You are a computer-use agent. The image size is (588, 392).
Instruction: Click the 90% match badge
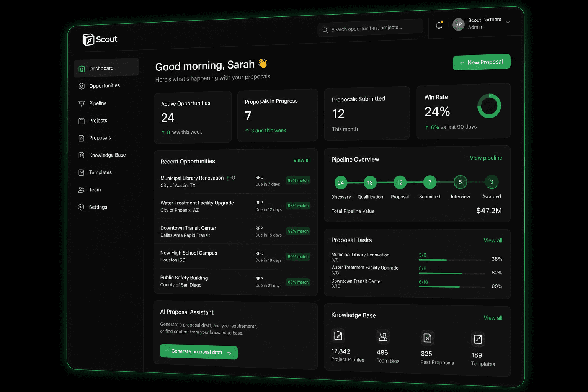click(298, 257)
